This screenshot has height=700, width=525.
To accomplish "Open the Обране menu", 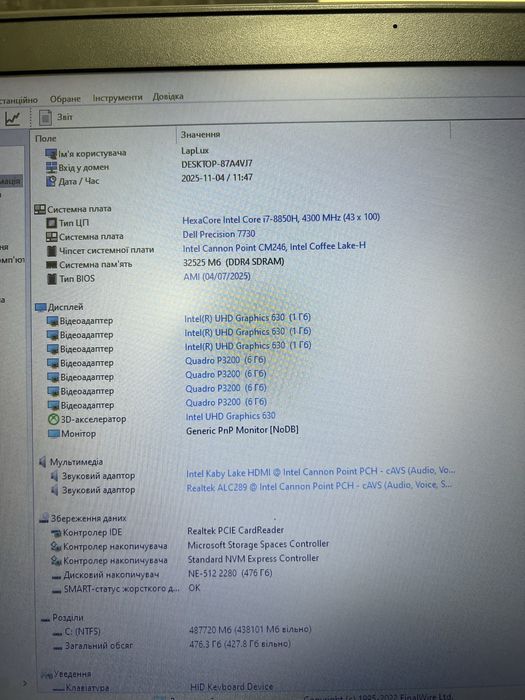I will coord(65,99).
